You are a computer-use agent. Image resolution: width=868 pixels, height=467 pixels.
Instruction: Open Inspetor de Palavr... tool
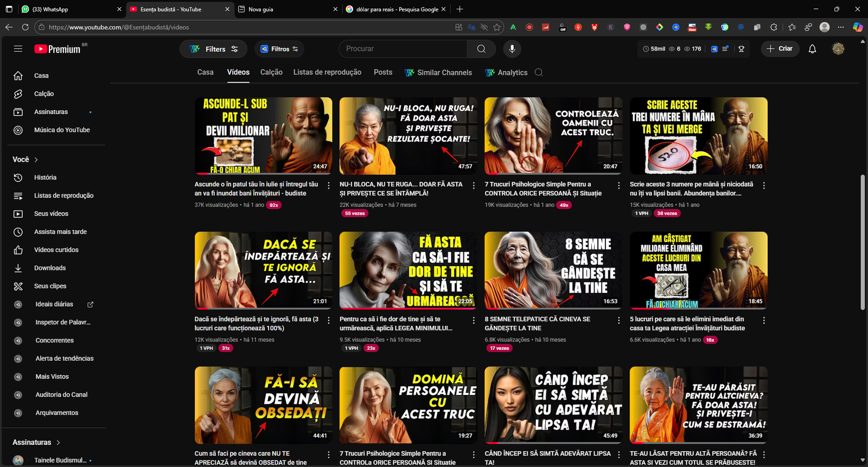coord(63,323)
